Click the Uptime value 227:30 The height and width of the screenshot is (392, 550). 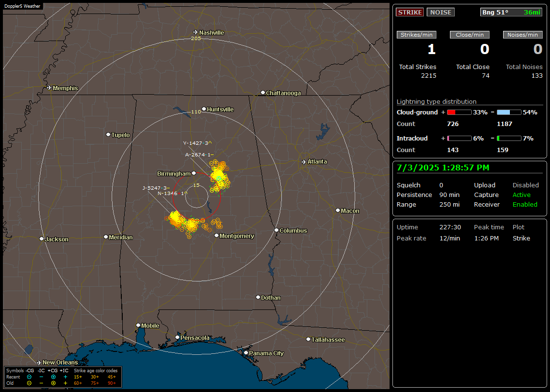tap(450, 227)
